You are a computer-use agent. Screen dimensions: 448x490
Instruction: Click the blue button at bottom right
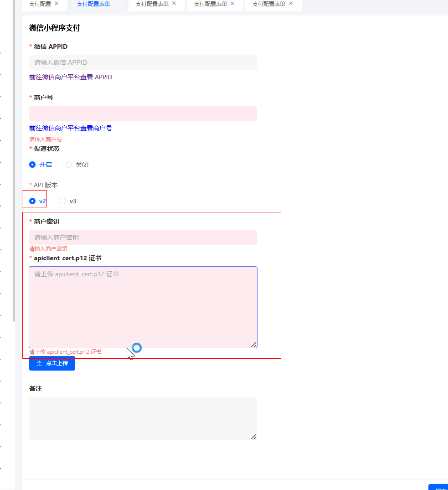tap(439, 487)
